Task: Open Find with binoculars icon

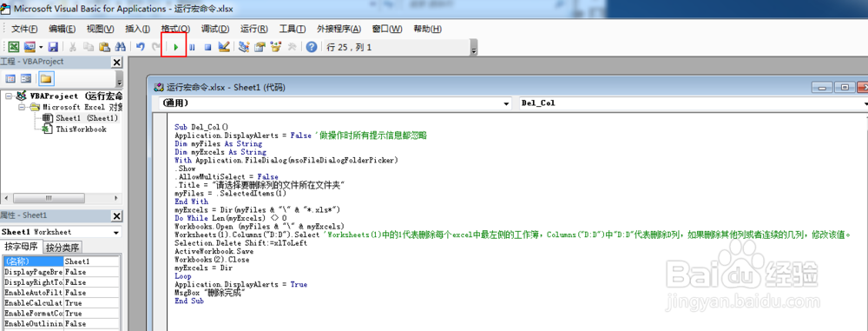Action: coord(121,47)
